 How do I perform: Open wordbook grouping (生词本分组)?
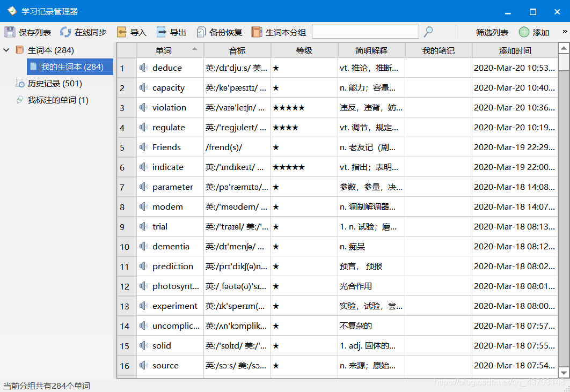point(279,32)
